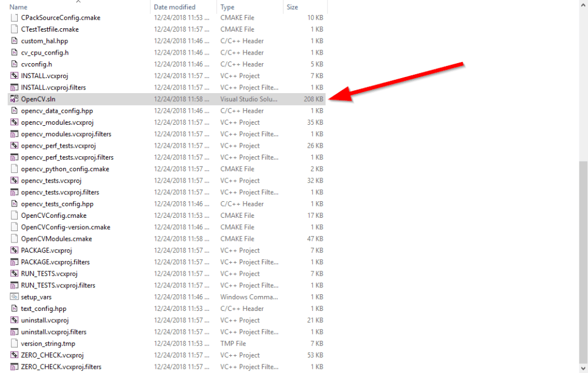
Task: Select the file uninstall.vcxproj.filters
Action: tap(53, 332)
